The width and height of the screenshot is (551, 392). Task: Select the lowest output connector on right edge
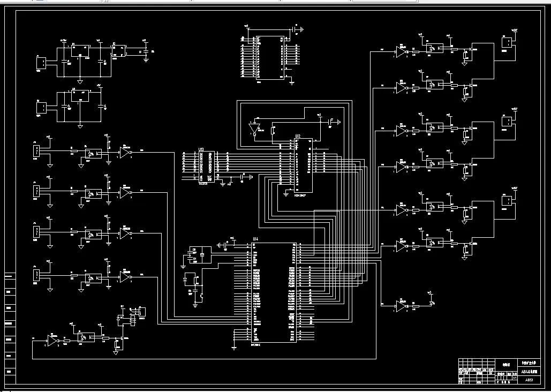pyautogui.click(x=507, y=201)
